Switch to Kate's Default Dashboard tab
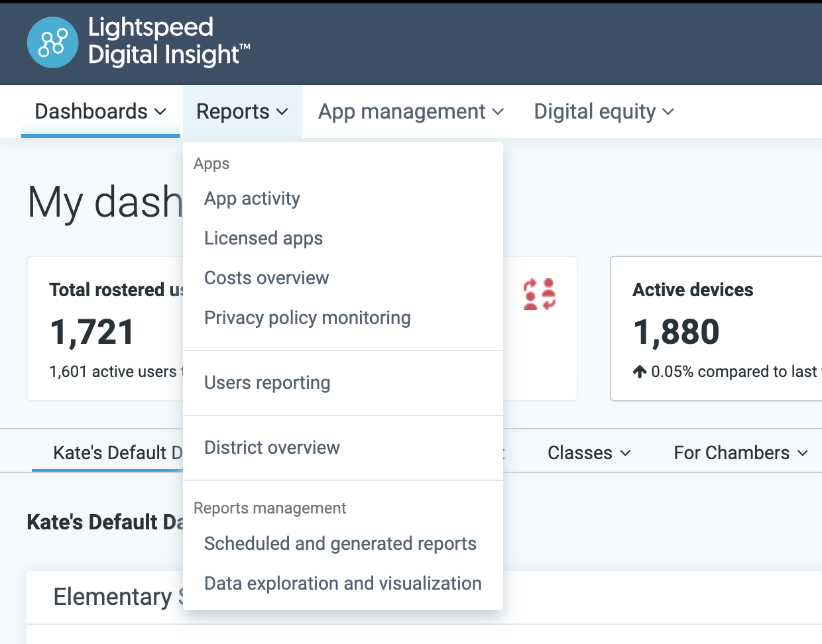This screenshot has width=822, height=644. point(106,453)
